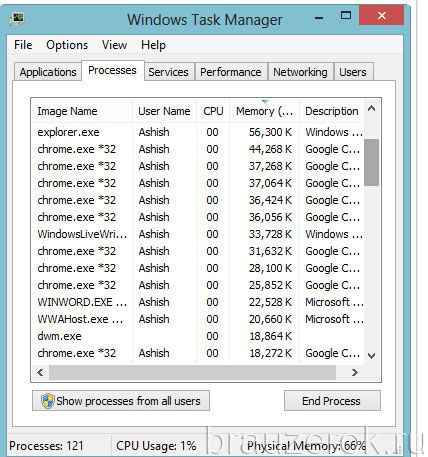Click the scroll up arrow in process list
This screenshot has height=457, width=428.
[371, 108]
